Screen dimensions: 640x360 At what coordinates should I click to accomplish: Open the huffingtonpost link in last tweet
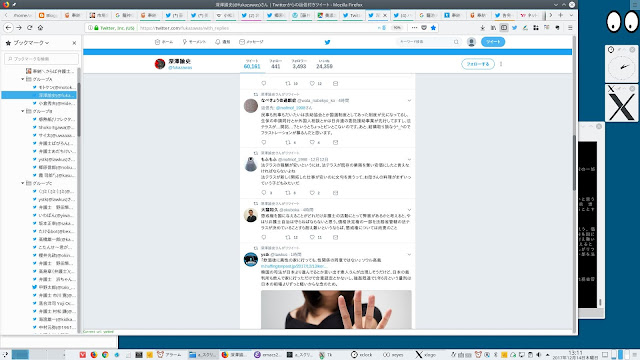[294, 266]
